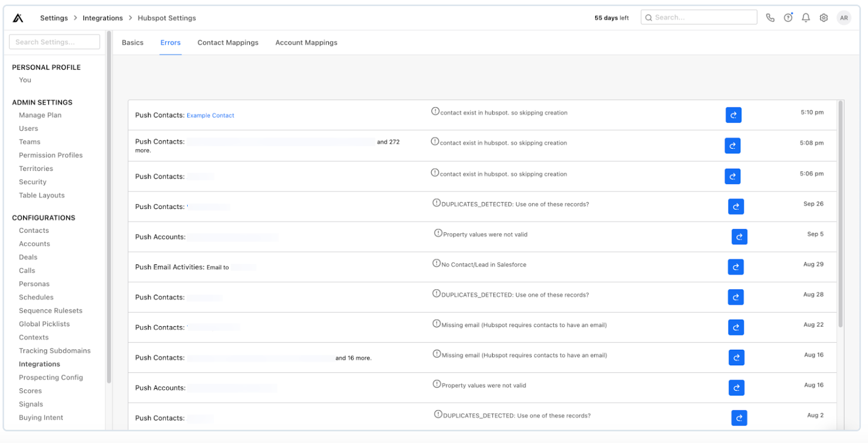Open Teams settings
This screenshot has width=868, height=443.
coord(30,142)
